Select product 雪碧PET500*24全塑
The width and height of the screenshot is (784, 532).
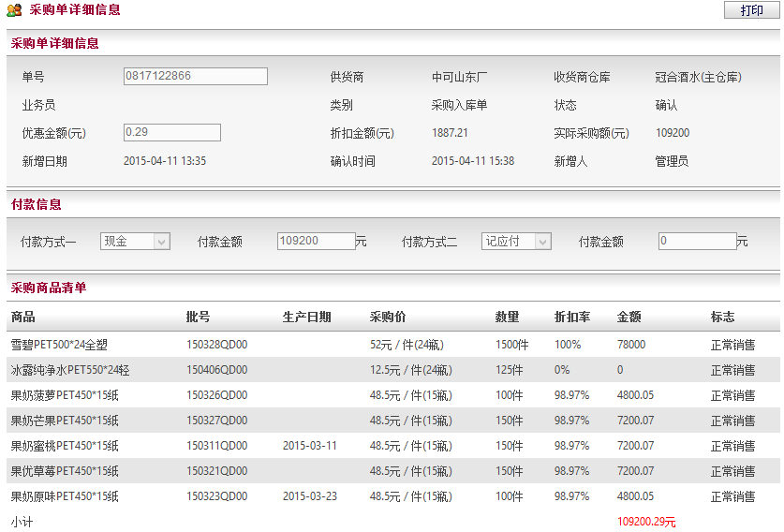coord(59,345)
